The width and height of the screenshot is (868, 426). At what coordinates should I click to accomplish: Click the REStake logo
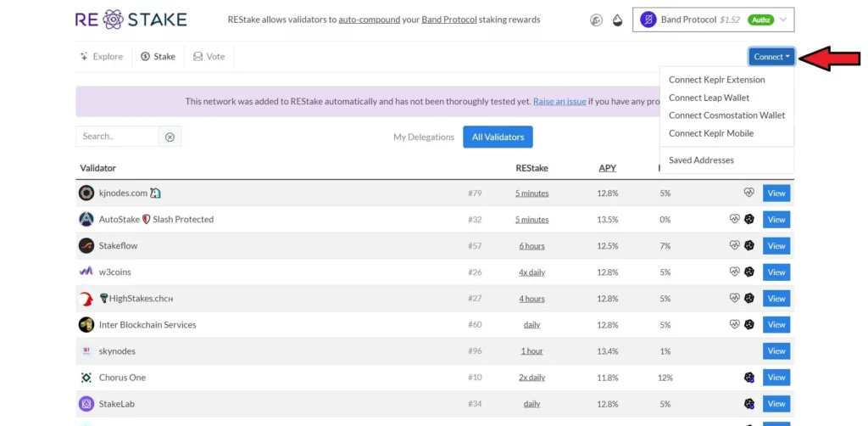coord(131,20)
